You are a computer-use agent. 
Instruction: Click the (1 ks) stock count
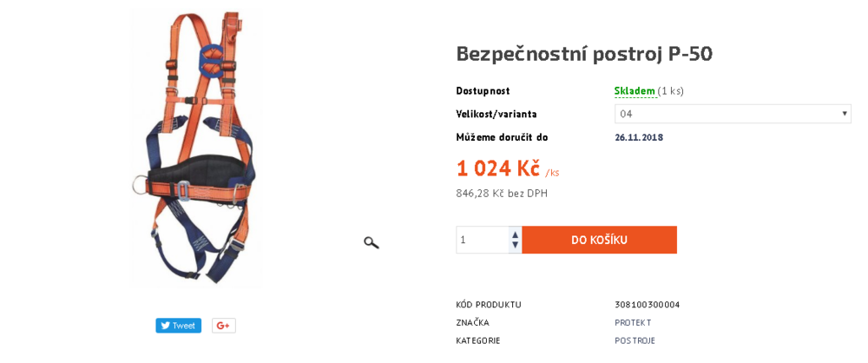coord(671,91)
